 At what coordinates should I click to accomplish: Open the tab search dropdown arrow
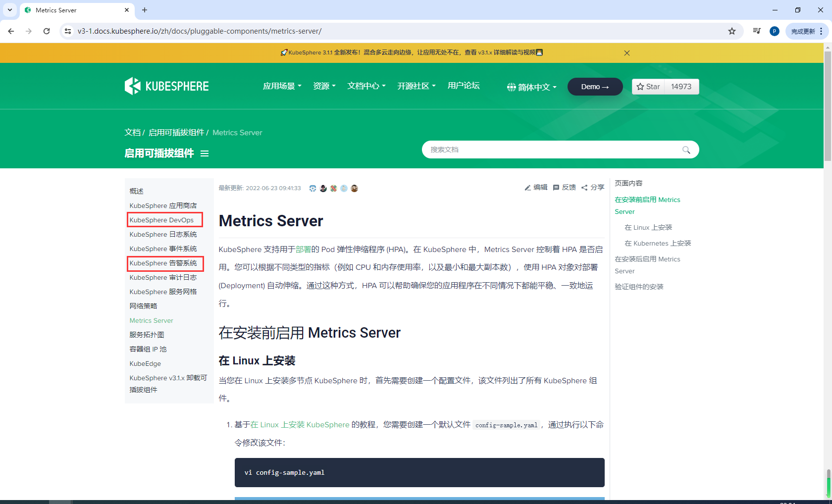point(10,10)
